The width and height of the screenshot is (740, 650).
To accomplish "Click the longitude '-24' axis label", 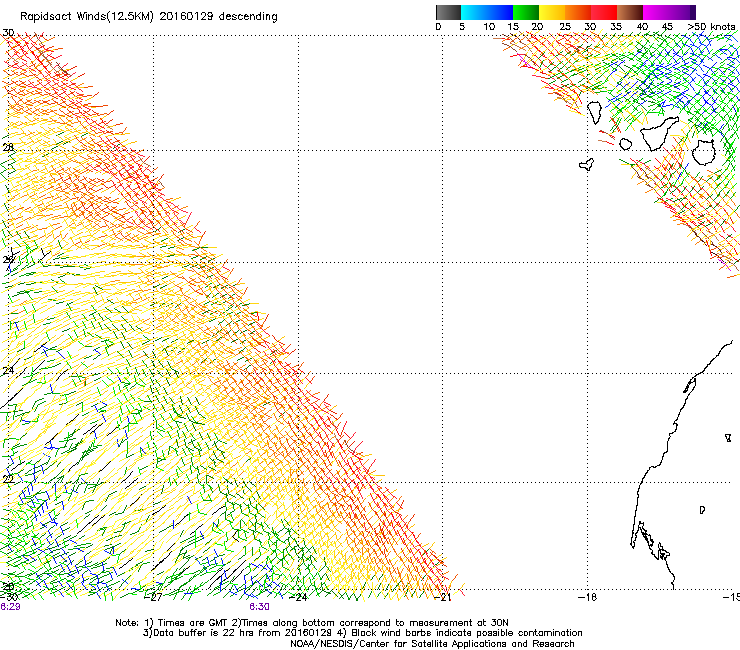I will (298, 597).
